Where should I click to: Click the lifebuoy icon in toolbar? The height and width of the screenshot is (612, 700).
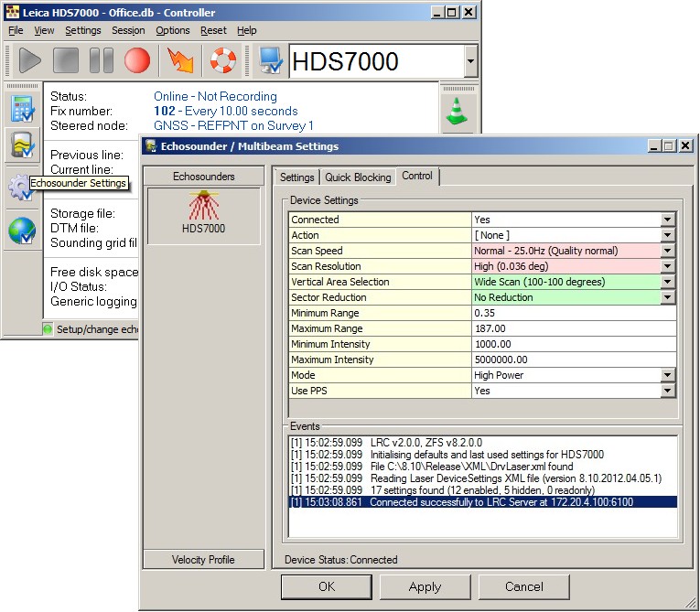222,61
